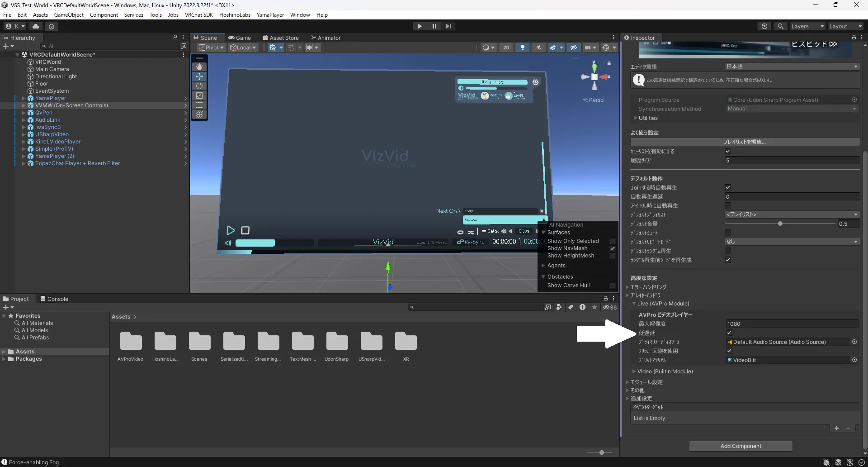Click the Gizmos icon in Scene toolbar

pos(605,48)
